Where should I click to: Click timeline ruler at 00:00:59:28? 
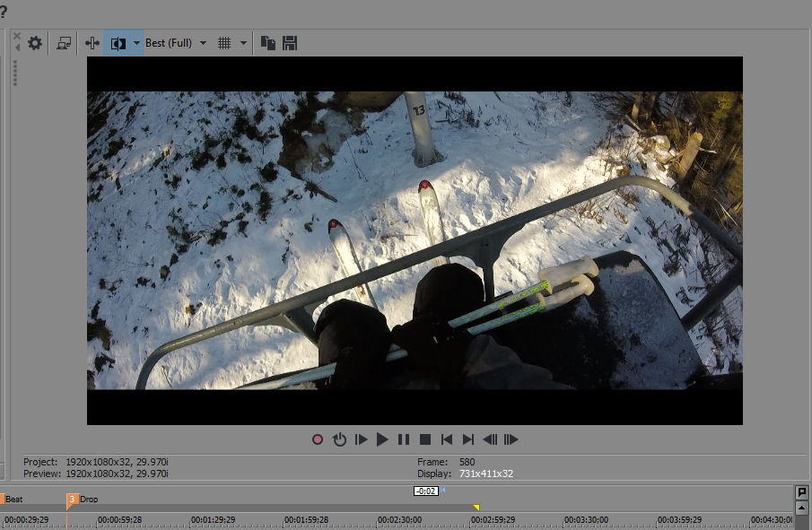[x=119, y=519]
